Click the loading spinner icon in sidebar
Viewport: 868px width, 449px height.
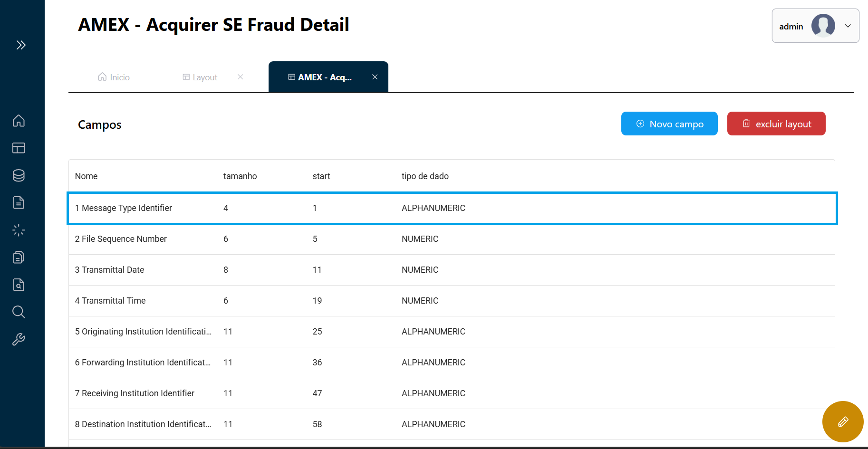(x=19, y=230)
